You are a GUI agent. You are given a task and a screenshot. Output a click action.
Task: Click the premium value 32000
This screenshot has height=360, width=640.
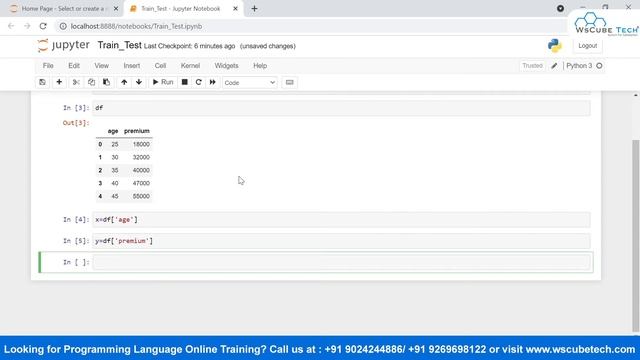coord(141,157)
